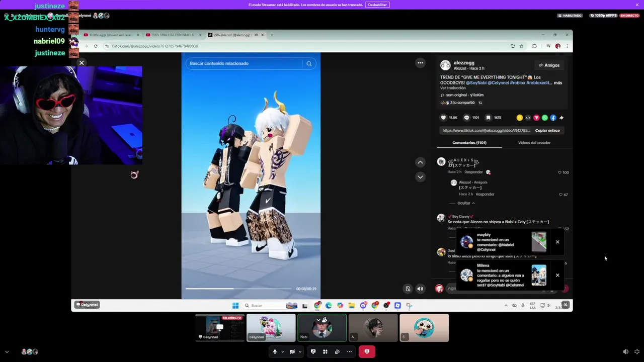Open browser extensions puzzle icon
The width and height of the screenshot is (644, 362).
tap(534, 46)
